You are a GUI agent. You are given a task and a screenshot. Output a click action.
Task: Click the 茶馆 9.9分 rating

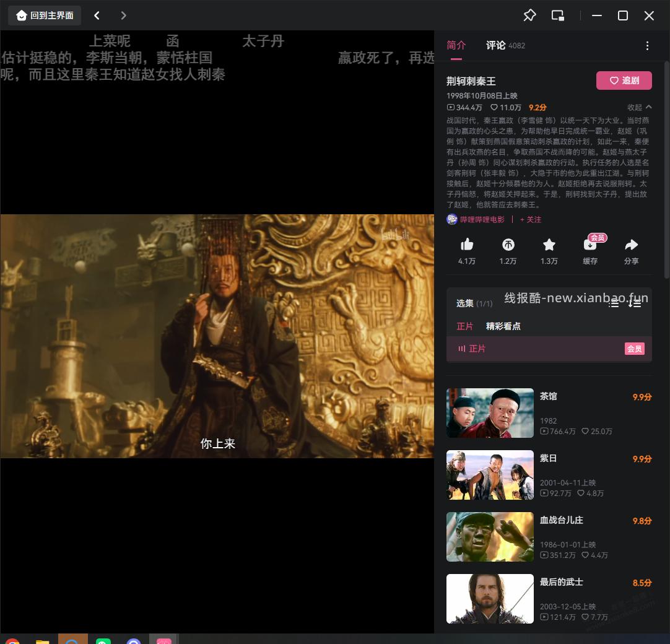[642, 397]
